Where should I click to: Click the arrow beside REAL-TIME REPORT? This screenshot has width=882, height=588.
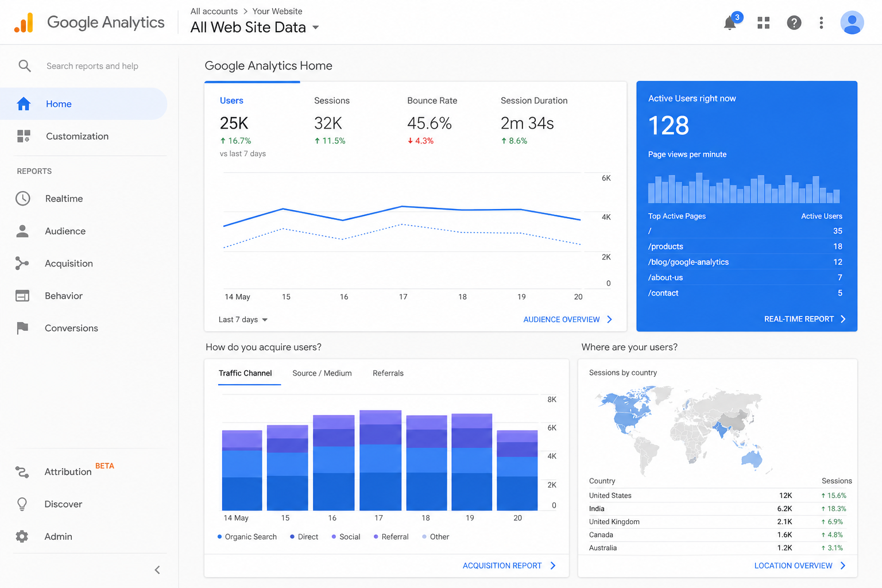[x=843, y=319]
